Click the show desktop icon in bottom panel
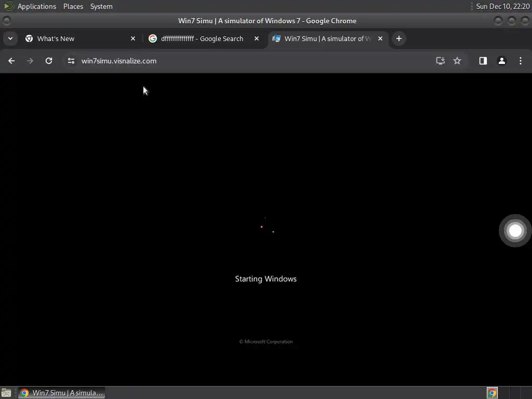This screenshot has height=399, width=532. click(6, 393)
